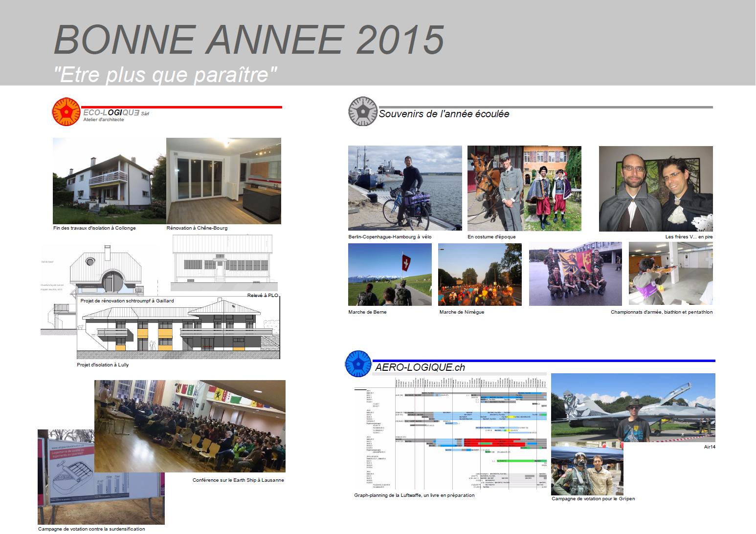The image size is (756, 534).
Task: Open the Lully insulation project elevation
Action: click(x=178, y=327)
